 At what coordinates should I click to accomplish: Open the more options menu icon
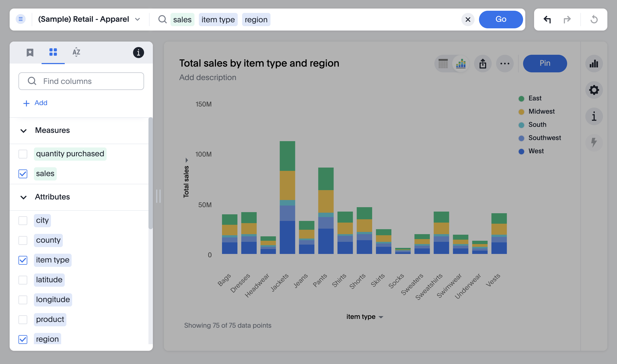(504, 63)
